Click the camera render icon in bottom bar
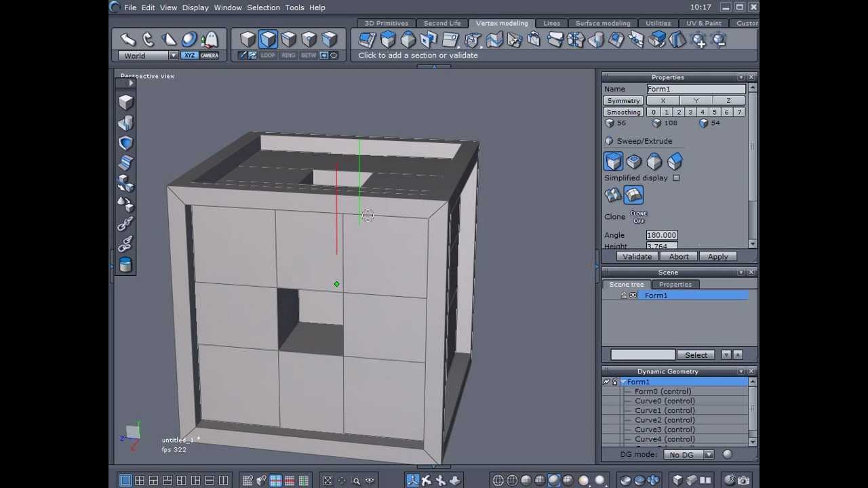 pyautogui.click(x=744, y=481)
